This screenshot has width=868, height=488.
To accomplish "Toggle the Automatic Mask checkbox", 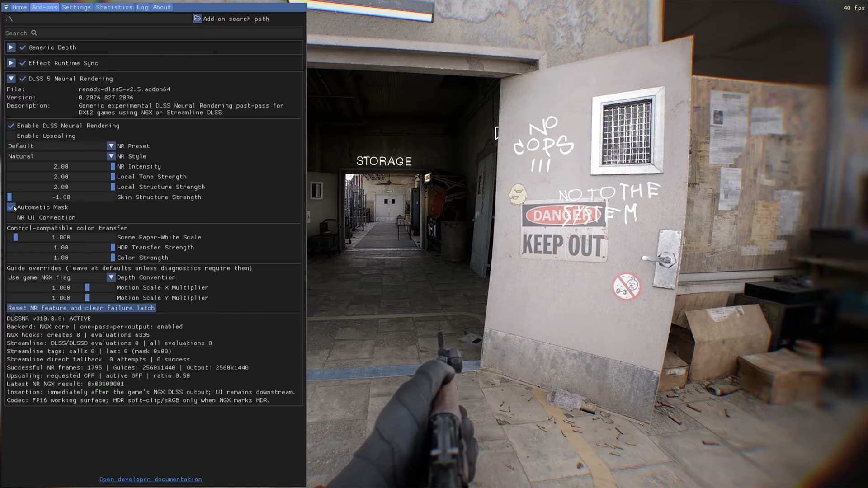I will coord(11,207).
